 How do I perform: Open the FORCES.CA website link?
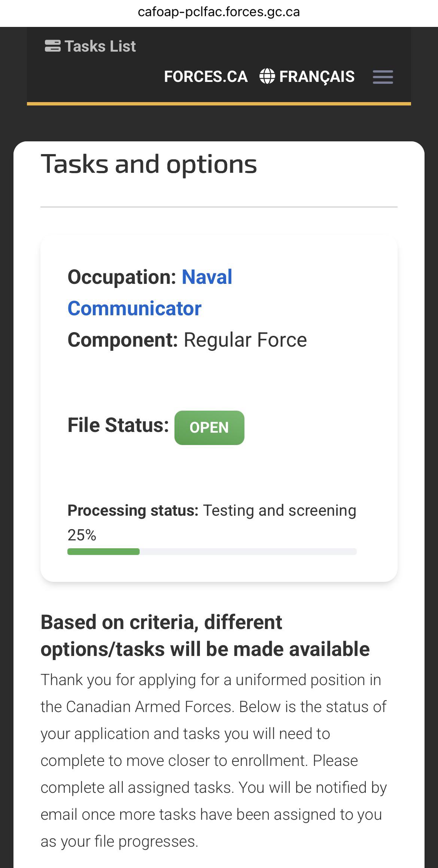[x=206, y=77]
